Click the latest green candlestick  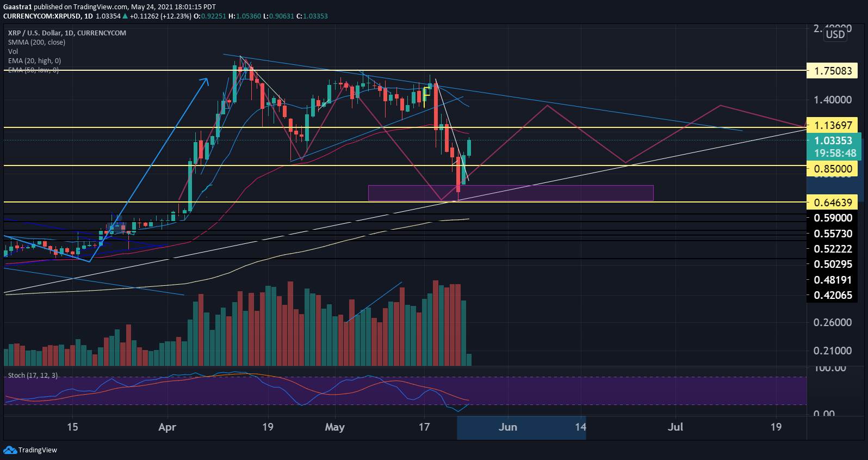pyautogui.click(x=469, y=148)
